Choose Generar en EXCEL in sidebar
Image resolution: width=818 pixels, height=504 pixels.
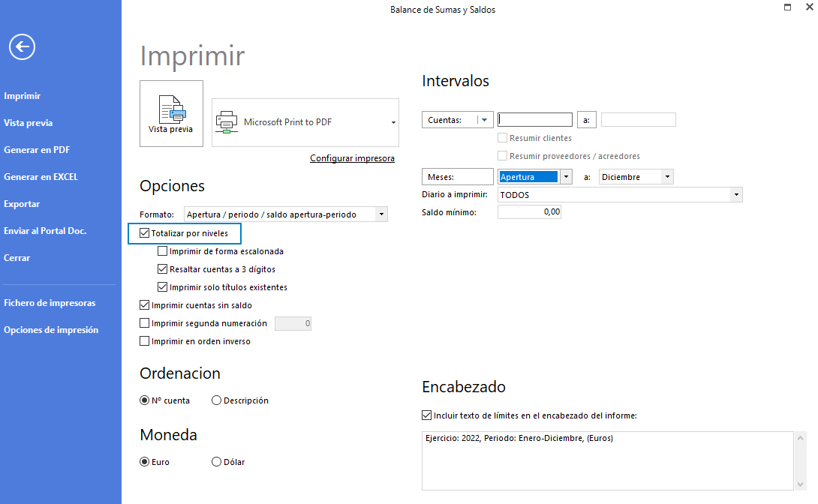41,177
